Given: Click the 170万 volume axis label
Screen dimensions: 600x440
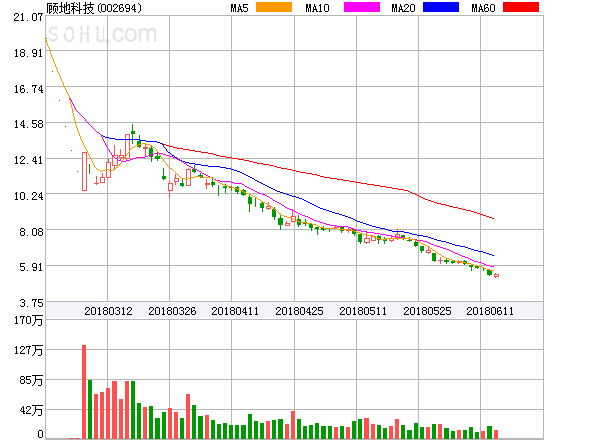Looking at the screenshot, I should click(x=28, y=320).
